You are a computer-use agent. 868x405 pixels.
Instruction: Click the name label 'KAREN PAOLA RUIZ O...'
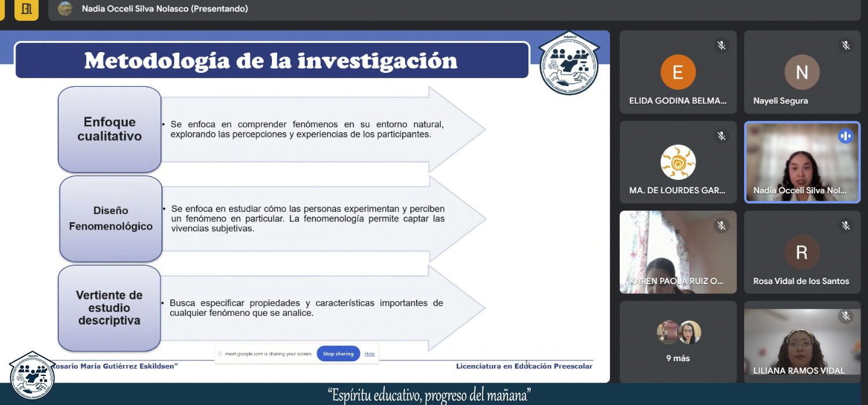[x=677, y=281]
